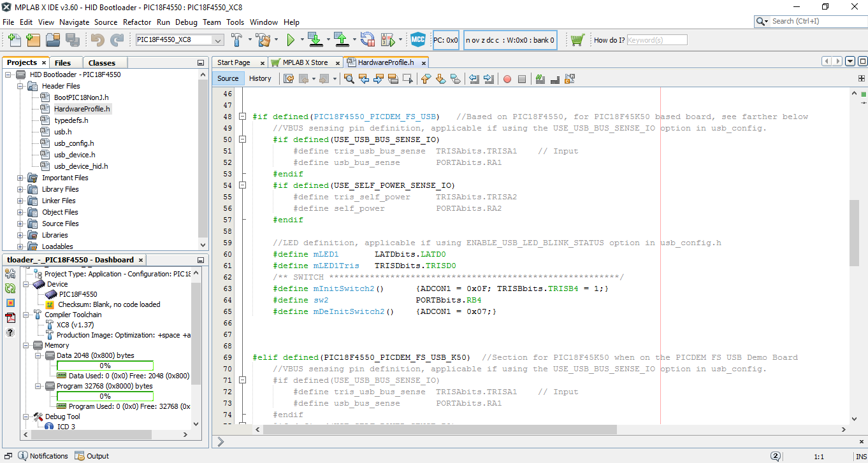
Task: Open Notifications in status bar
Action: pos(43,456)
